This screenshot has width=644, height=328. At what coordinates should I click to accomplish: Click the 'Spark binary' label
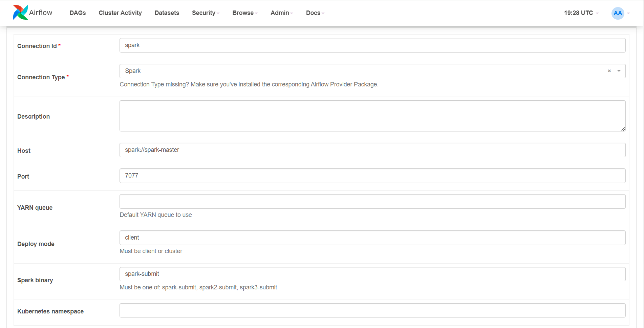[35, 280]
